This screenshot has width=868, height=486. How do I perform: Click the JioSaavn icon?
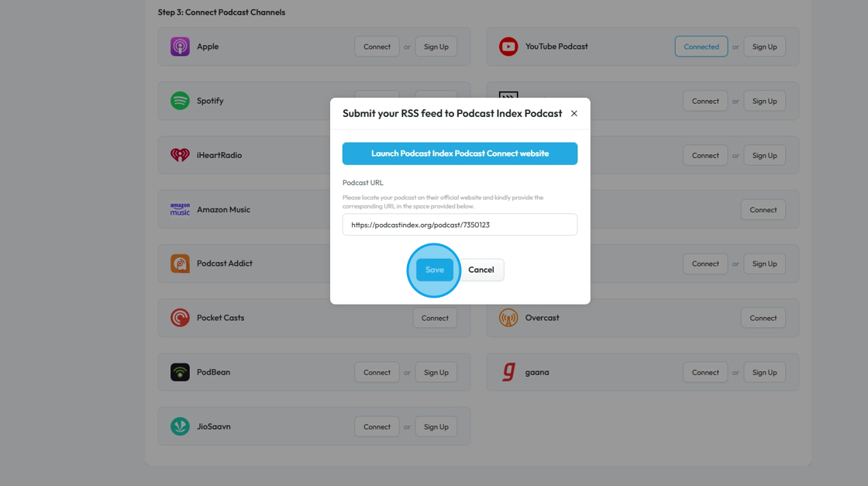[180, 426]
